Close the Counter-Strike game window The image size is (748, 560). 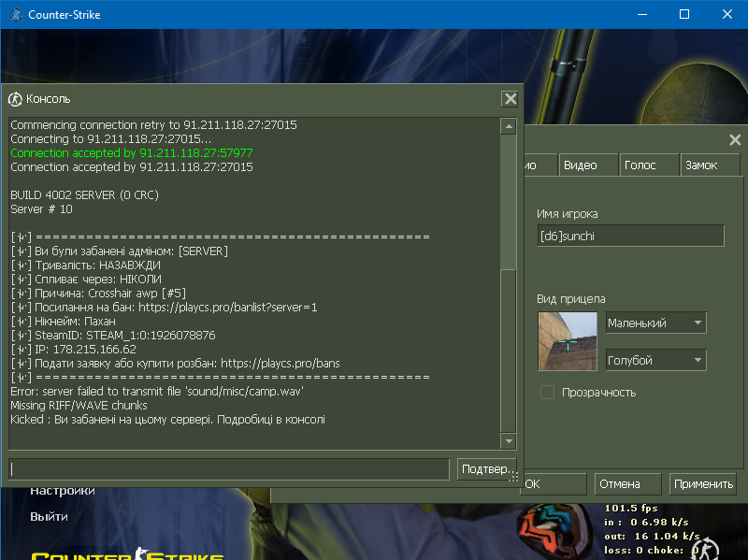coord(727,15)
